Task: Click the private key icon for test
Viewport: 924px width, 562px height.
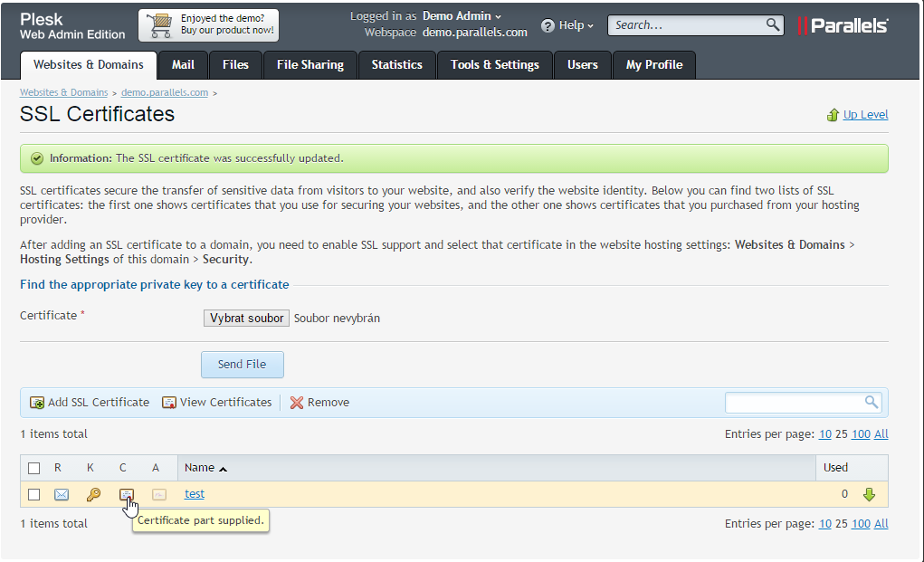Action: (93, 494)
